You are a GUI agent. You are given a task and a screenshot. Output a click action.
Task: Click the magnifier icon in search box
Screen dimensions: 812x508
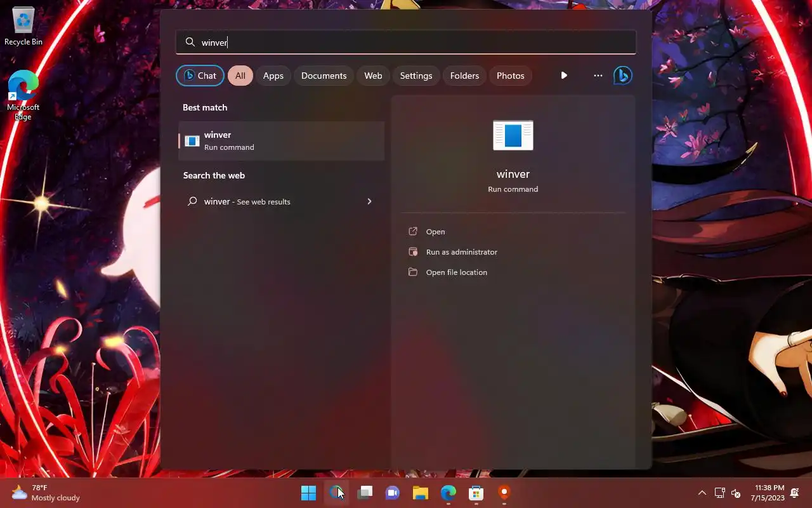(190, 42)
